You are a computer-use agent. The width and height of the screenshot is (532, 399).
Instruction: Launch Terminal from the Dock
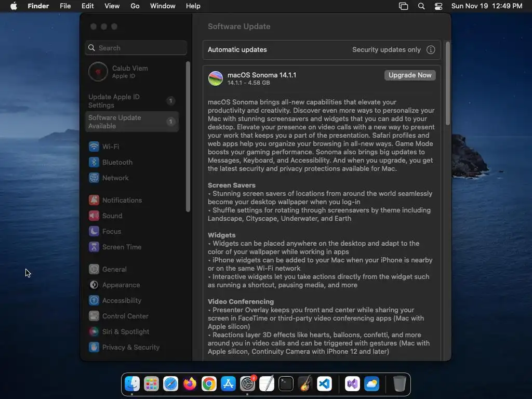click(286, 384)
